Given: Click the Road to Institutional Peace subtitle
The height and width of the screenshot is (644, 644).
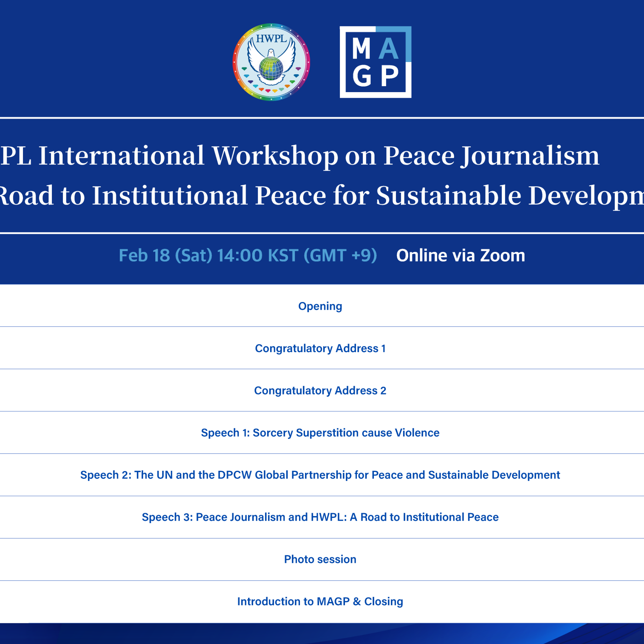Looking at the screenshot, I should (x=320, y=196).
